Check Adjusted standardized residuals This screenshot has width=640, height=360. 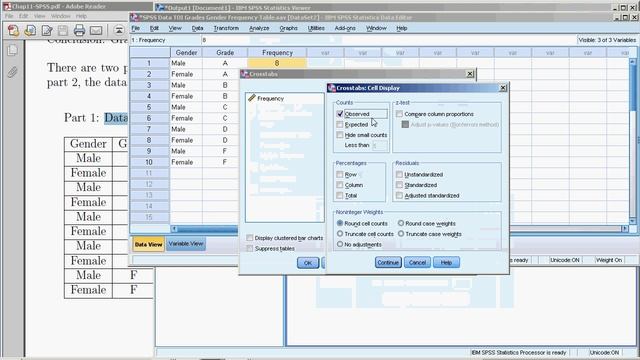point(400,196)
